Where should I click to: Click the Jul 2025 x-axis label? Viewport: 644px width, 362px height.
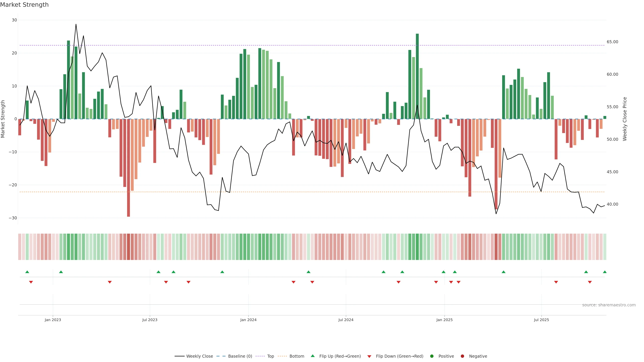[541, 320]
